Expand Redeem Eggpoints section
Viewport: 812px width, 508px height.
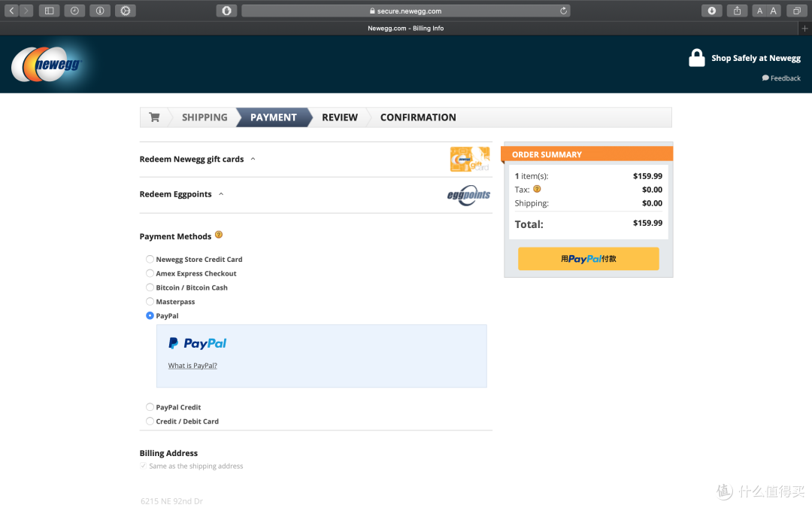181,194
